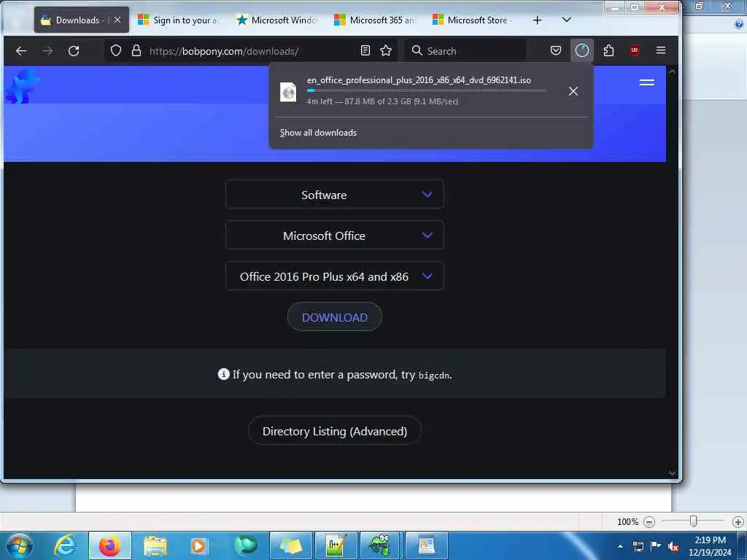Expand the Software category dropdown
Image resolution: width=747 pixels, height=560 pixels.
point(334,194)
